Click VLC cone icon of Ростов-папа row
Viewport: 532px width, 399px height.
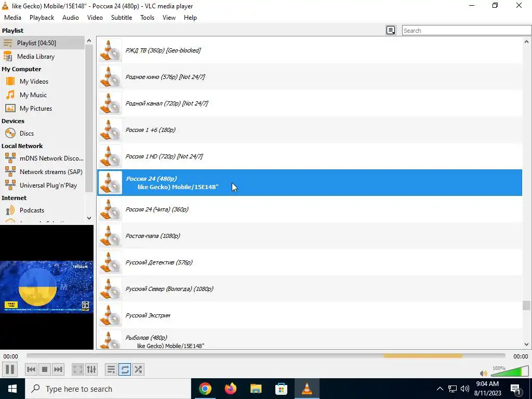(110, 236)
